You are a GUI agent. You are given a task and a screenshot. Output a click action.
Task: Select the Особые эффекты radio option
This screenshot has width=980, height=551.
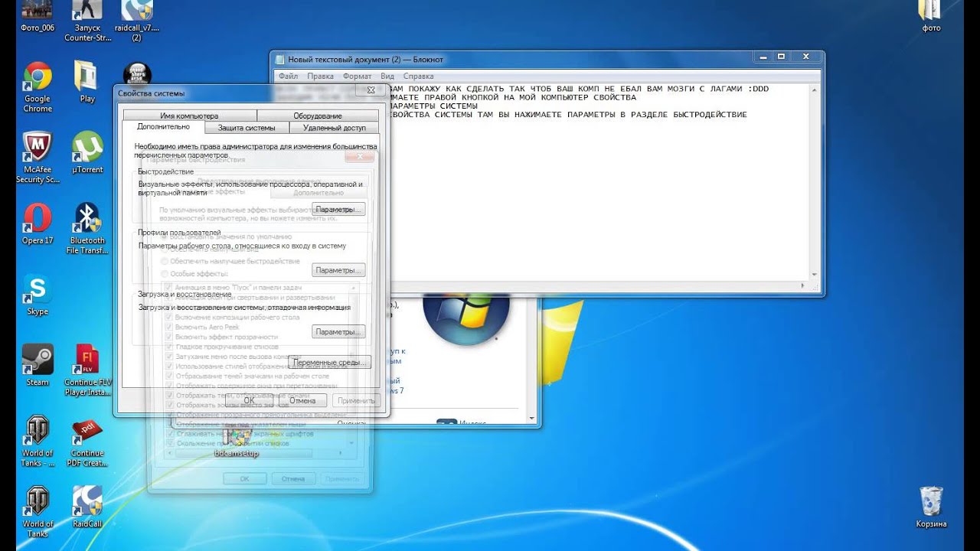point(165,273)
